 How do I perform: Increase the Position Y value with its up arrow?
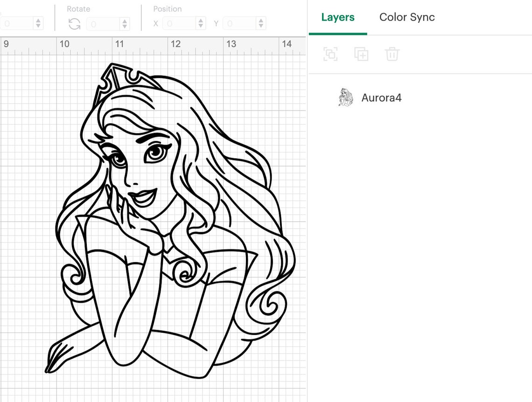[261, 20]
